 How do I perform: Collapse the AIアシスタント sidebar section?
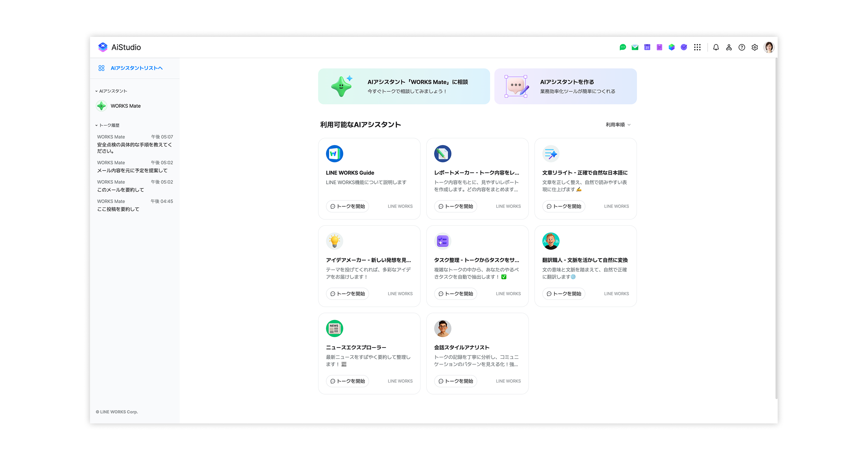(x=97, y=91)
